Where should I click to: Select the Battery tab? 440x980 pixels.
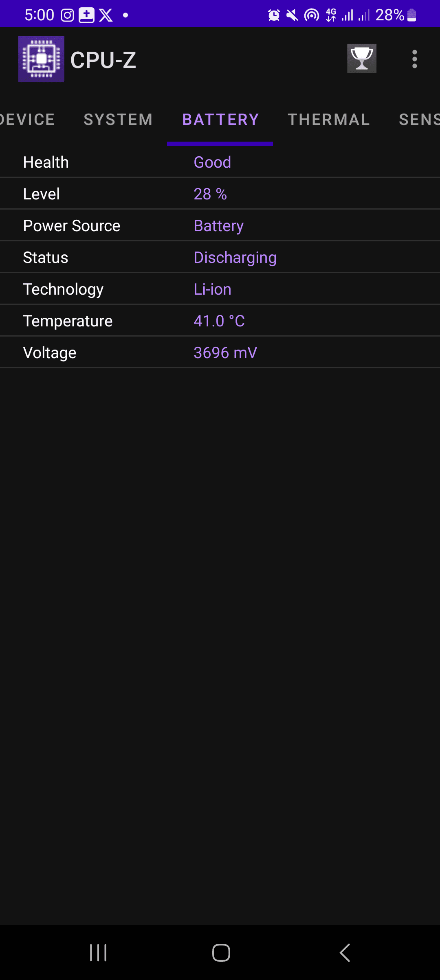coord(220,120)
